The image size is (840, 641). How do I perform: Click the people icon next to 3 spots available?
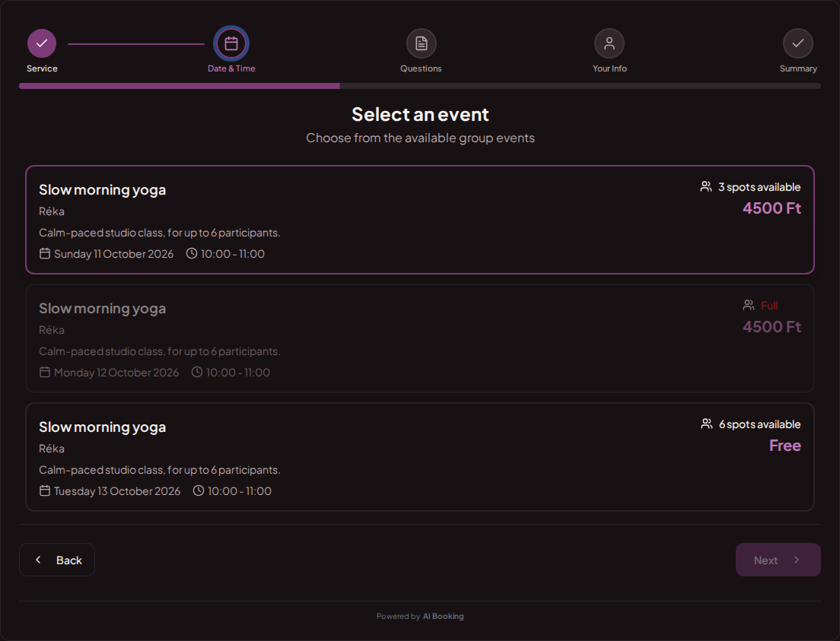pyautogui.click(x=706, y=186)
